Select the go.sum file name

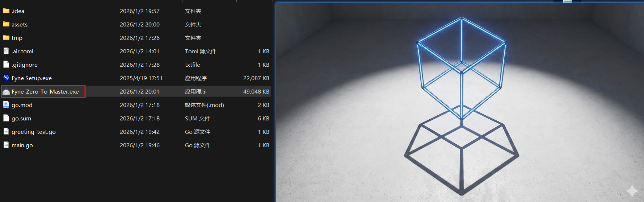tap(21, 119)
